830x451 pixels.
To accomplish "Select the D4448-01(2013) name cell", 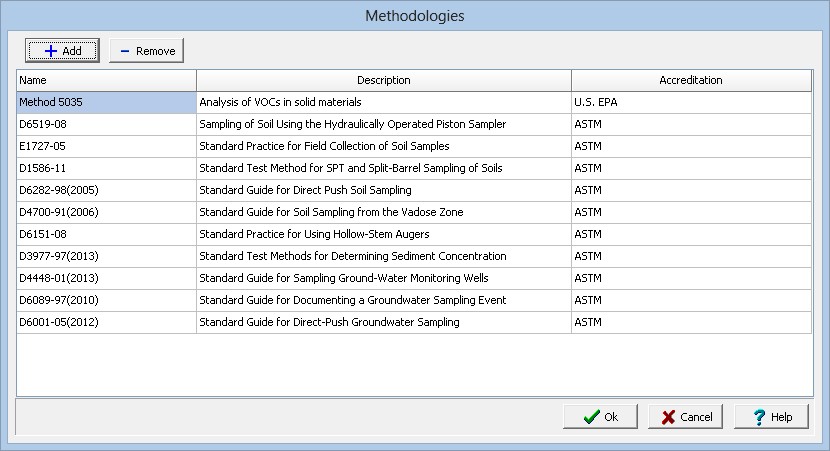I will coord(106,278).
